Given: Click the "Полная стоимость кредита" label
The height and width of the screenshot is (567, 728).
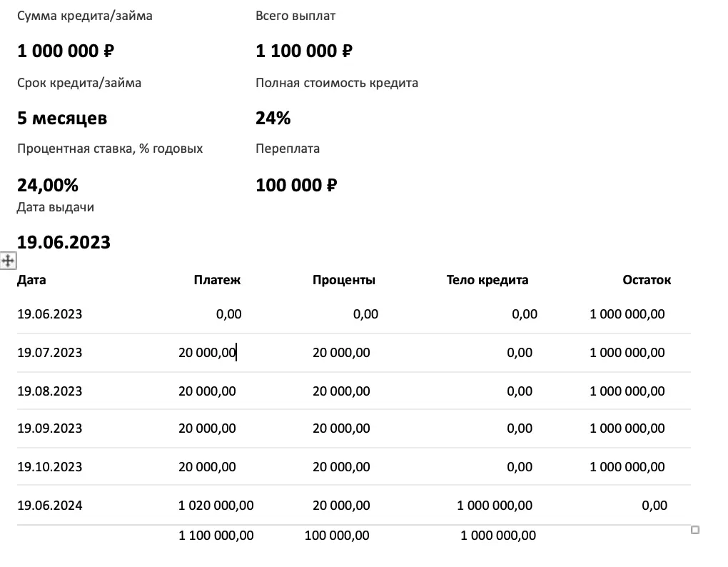Looking at the screenshot, I should point(337,83).
